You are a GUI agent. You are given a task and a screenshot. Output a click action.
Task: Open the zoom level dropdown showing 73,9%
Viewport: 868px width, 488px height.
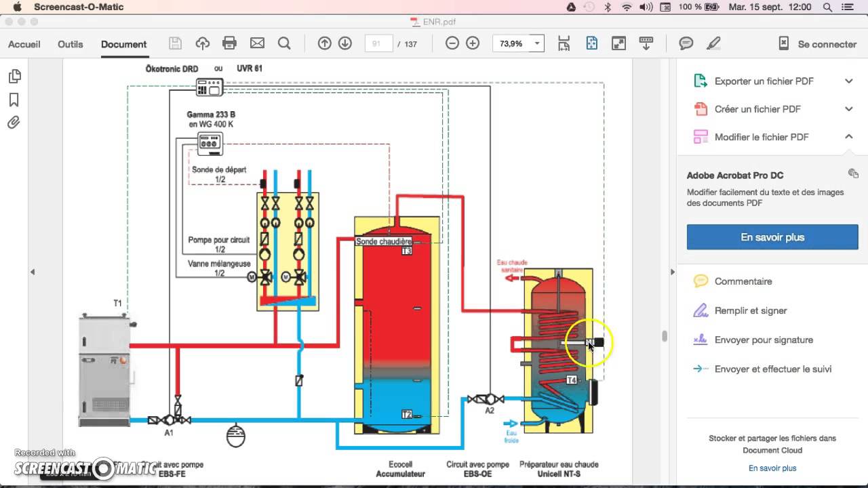click(537, 43)
